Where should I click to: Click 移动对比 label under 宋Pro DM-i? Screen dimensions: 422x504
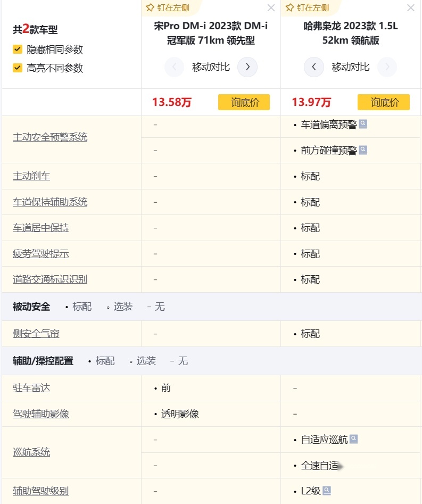[211, 67]
